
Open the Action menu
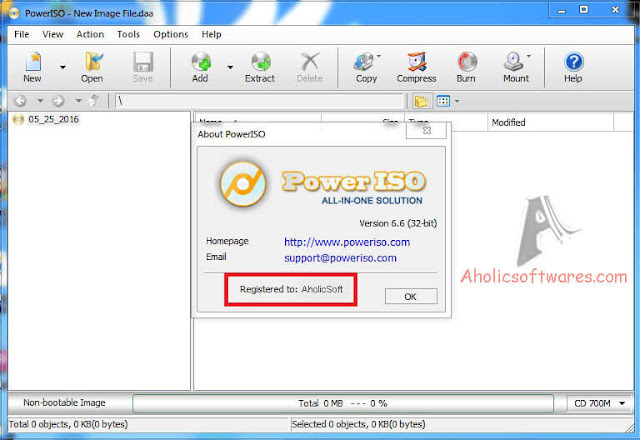90,34
